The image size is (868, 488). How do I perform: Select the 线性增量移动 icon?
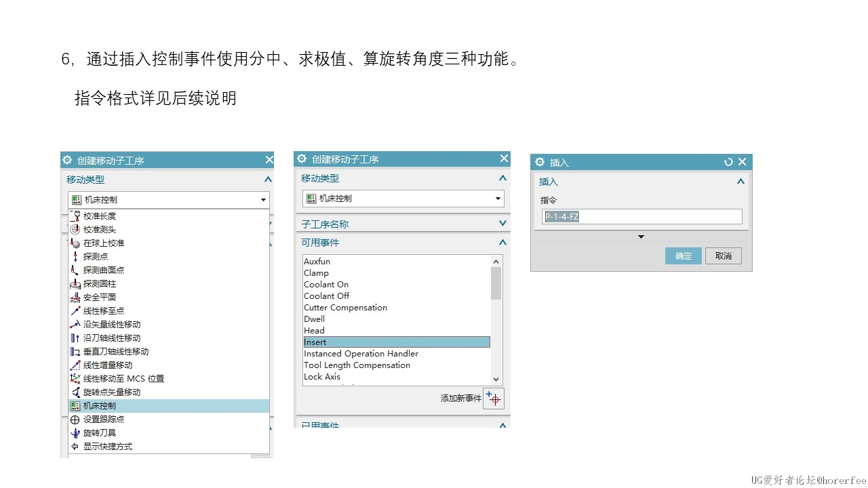(75, 365)
